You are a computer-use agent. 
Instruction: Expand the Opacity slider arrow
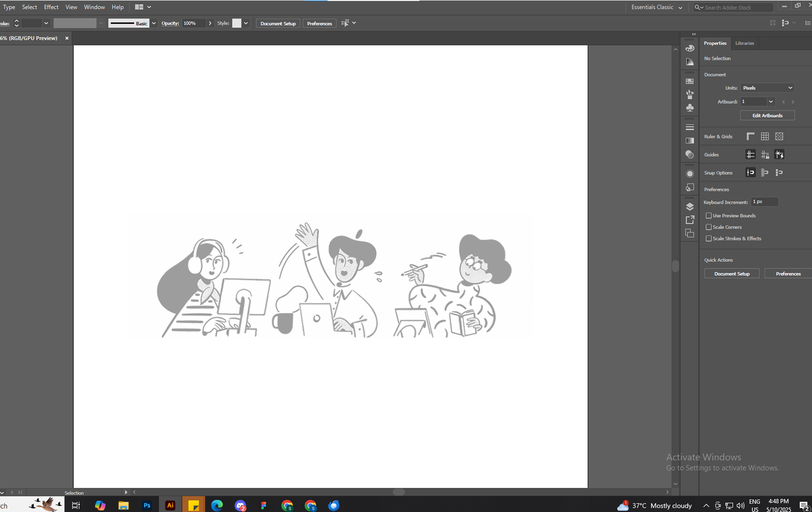210,23
